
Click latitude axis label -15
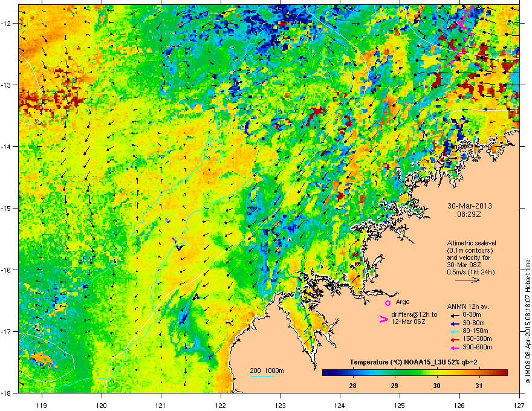tap(7, 208)
